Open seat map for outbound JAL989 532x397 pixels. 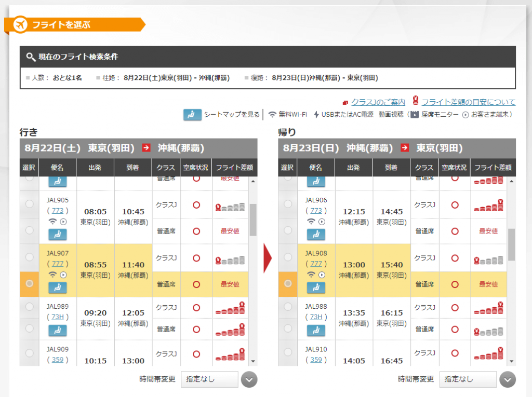[57, 330]
